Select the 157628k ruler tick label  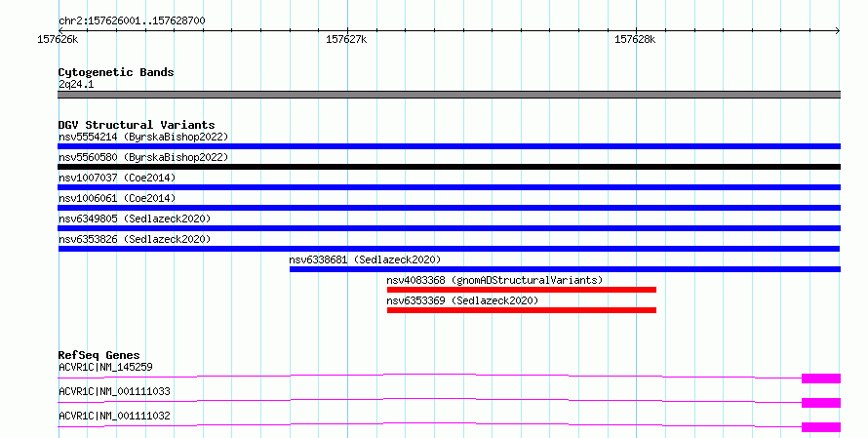coord(635,39)
